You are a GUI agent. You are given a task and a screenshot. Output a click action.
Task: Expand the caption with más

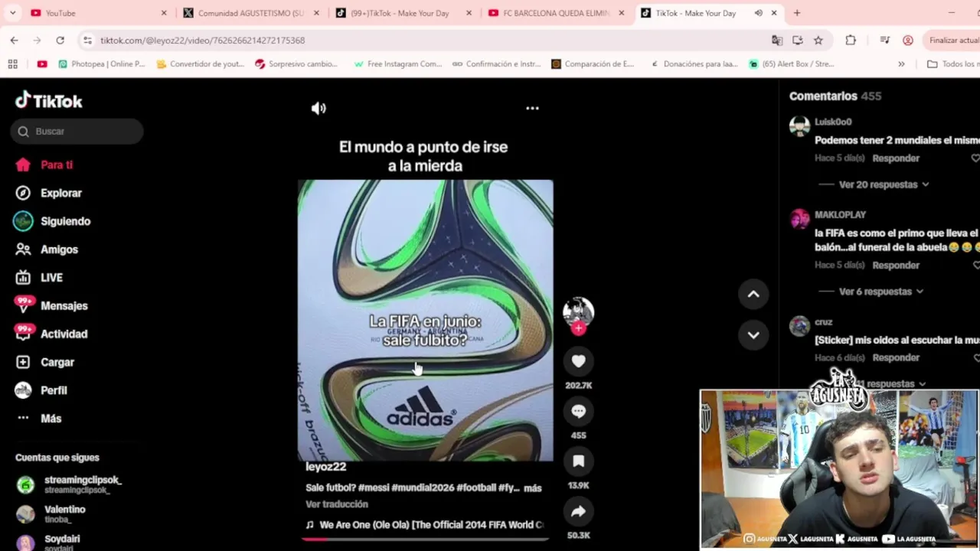tap(533, 488)
